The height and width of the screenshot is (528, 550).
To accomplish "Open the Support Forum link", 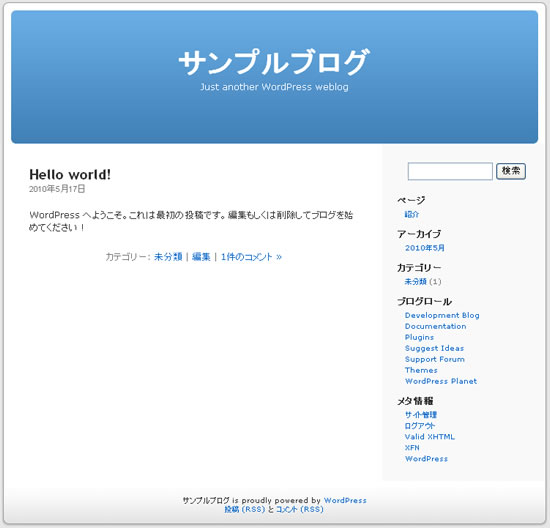I will pyautogui.click(x=435, y=359).
